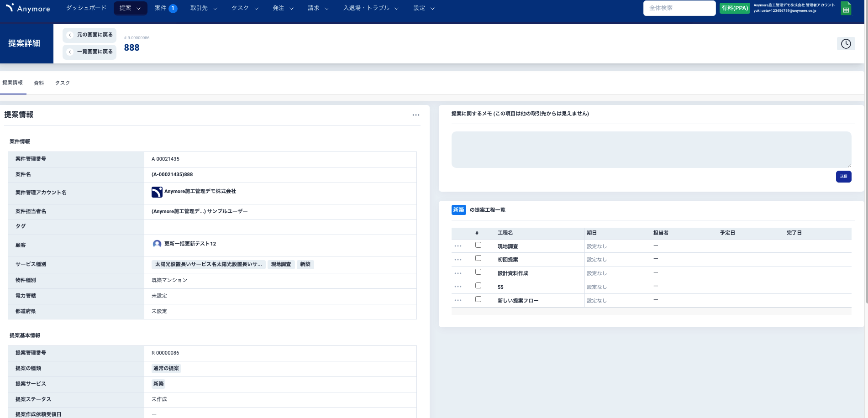868x418 pixels.
Task: Click the back arrow icon on 一覧画面に戻る
Action: [x=70, y=52]
